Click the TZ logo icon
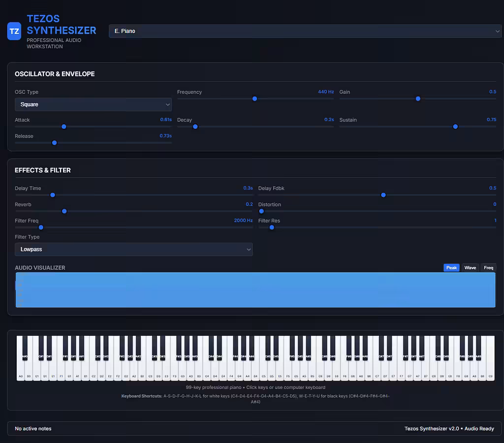The width and height of the screenshot is (504, 443). coord(14,31)
